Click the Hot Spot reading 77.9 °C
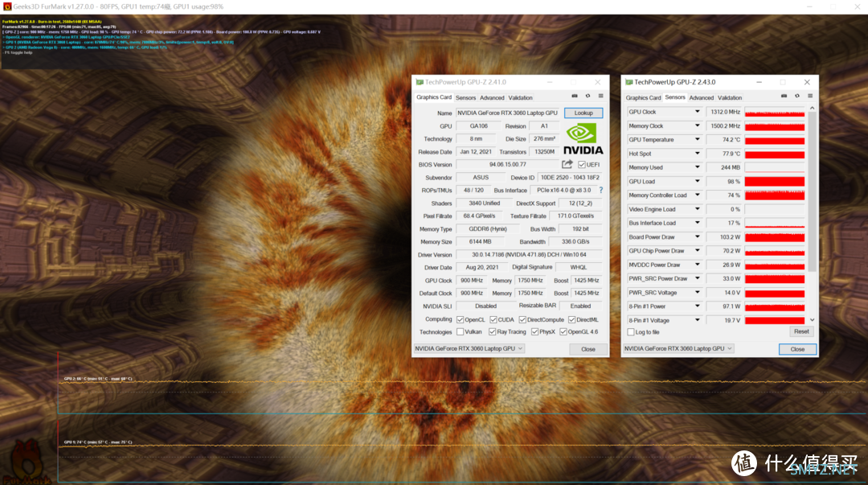 click(724, 154)
